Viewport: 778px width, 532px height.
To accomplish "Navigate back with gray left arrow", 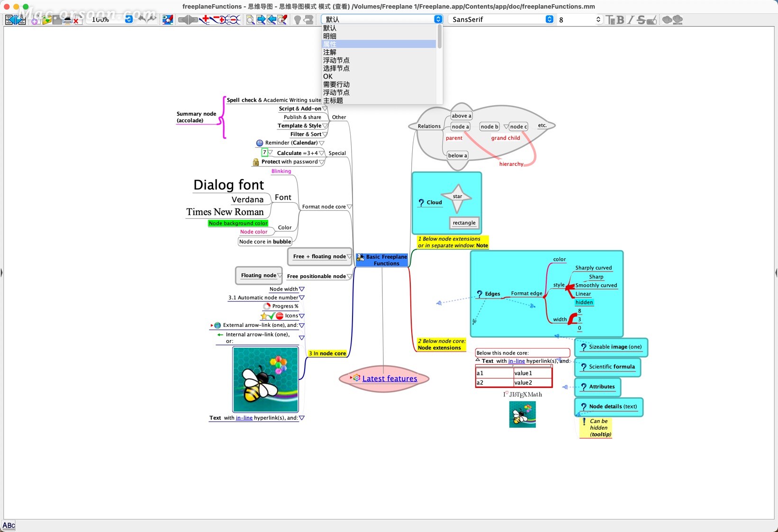I will click(183, 19).
